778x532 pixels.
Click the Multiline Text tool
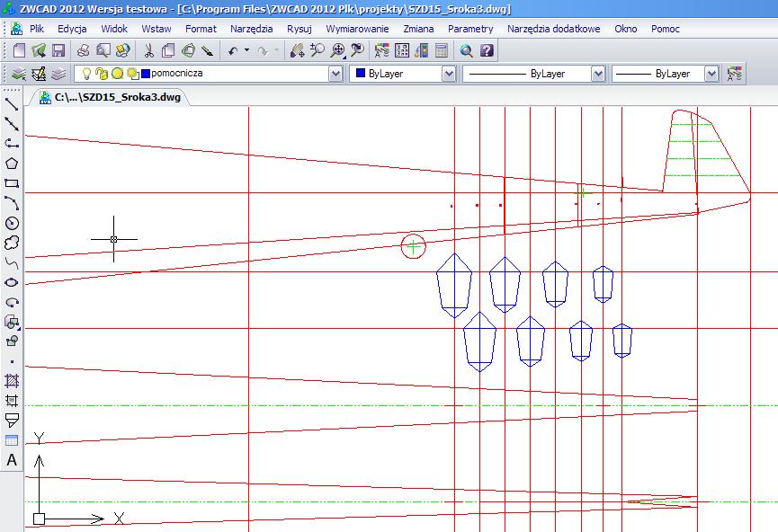12,460
